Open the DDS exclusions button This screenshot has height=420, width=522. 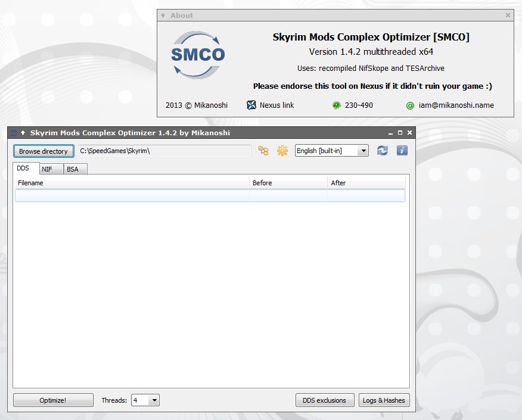coord(324,400)
